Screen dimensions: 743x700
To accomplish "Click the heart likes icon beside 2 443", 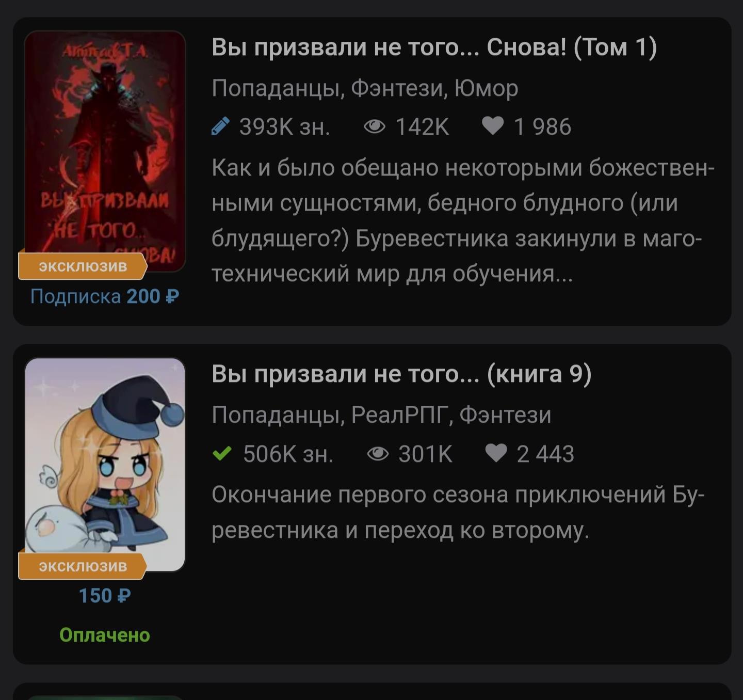I will (x=496, y=453).
